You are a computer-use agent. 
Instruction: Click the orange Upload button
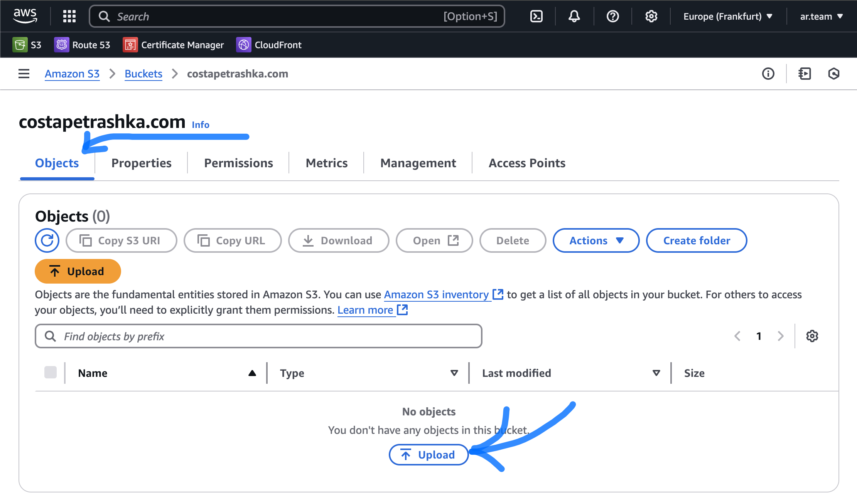click(78, 271)
